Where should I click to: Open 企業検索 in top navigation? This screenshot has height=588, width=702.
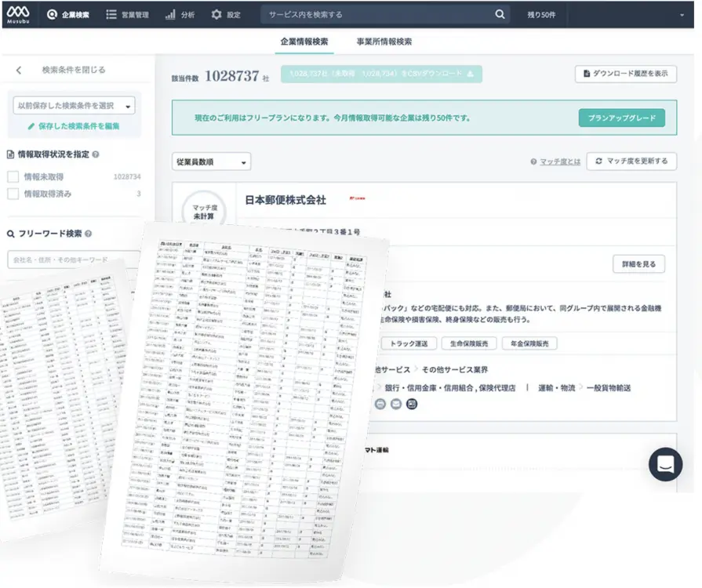click(68, 15)
